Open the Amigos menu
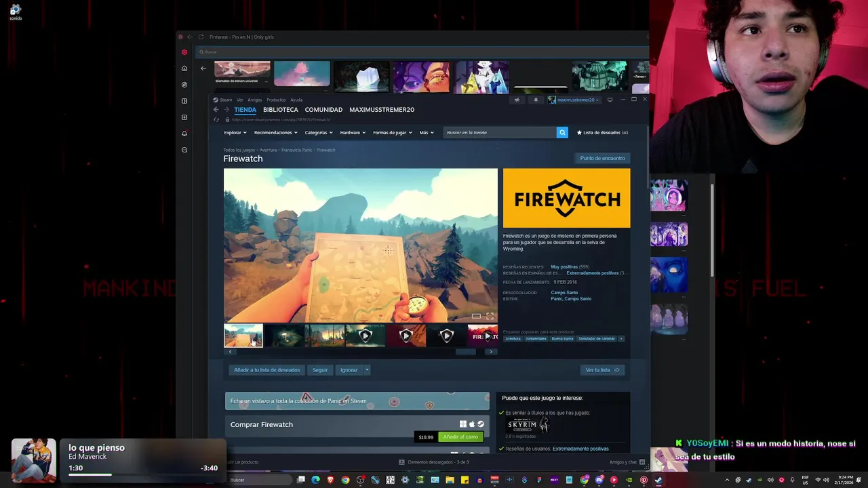The height and width of the screenshot is (488, 868). 255,100
